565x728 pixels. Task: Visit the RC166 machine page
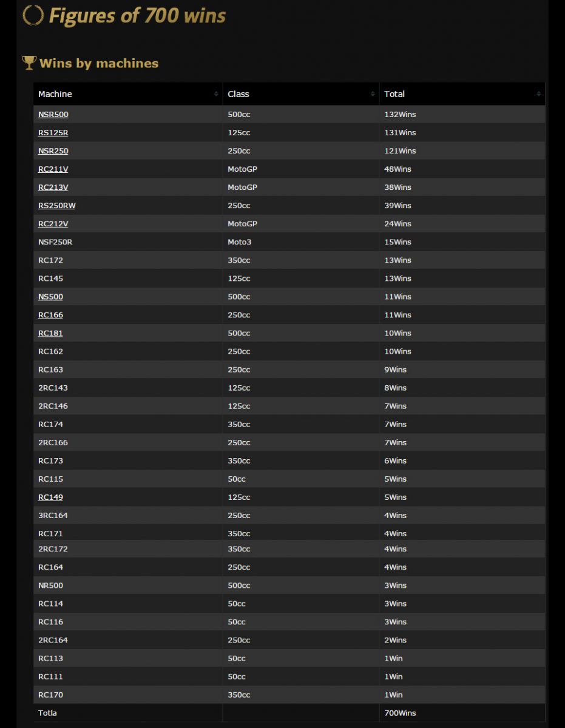pos(50,315)
